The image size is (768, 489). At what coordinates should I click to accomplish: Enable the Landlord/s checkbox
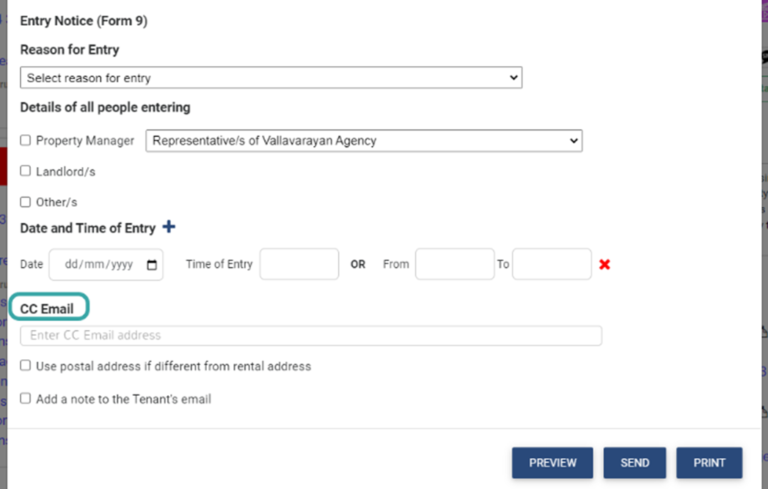[x=26, y=171]
